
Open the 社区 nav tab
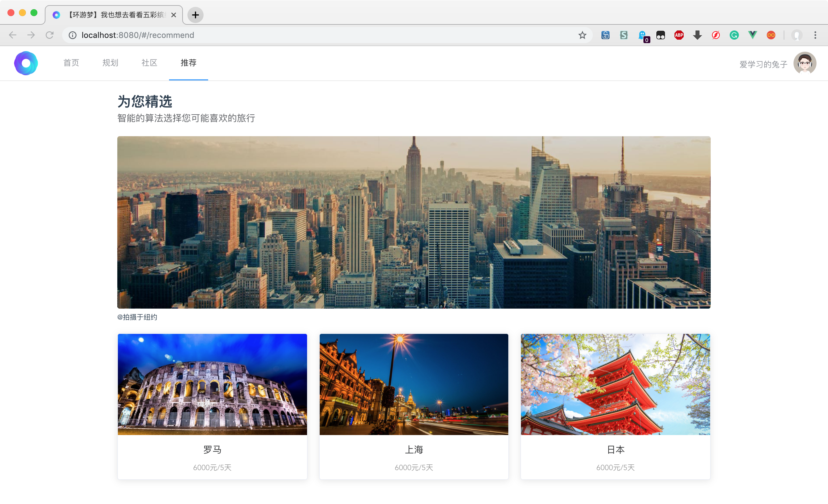point(149,63)
